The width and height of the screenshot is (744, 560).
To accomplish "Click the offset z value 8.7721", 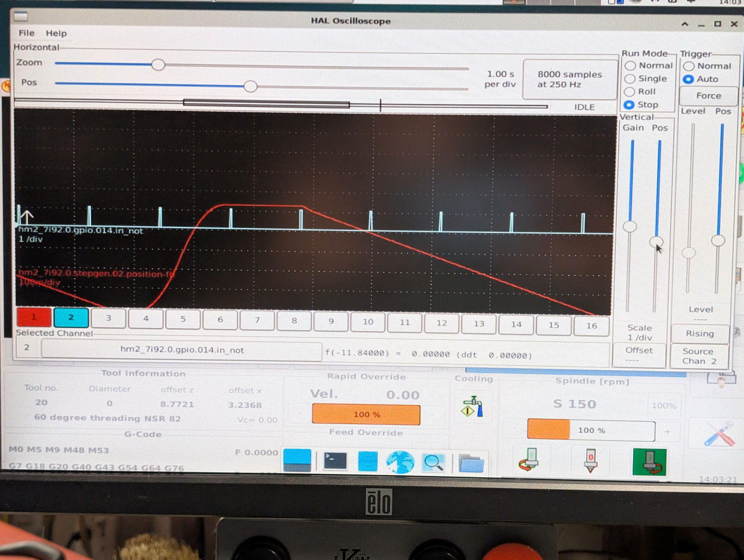I will (177, 404).
